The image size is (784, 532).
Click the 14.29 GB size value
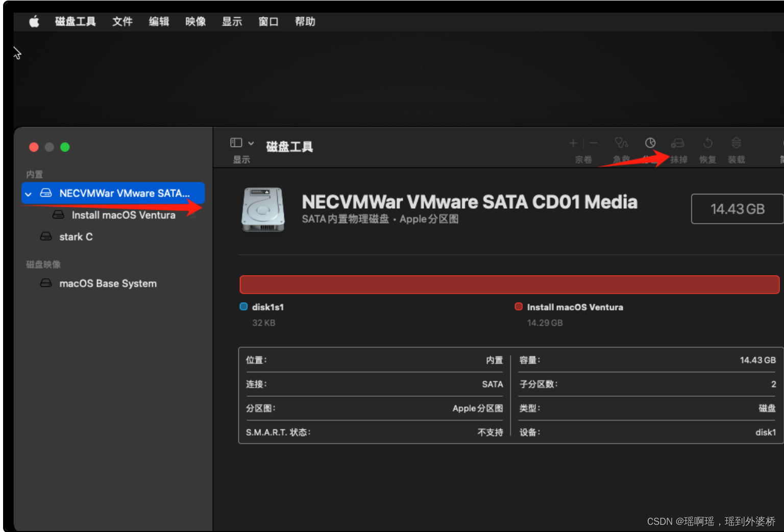coord(545,323)
